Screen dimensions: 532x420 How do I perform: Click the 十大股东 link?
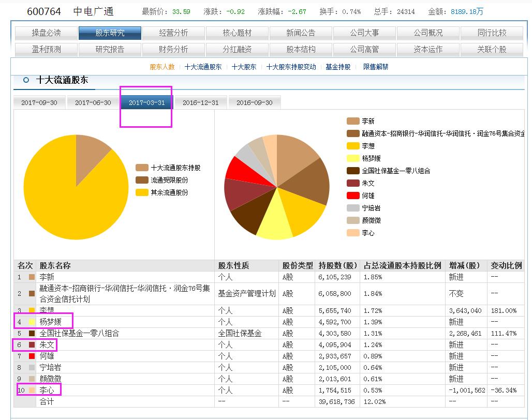click(243, 67)
